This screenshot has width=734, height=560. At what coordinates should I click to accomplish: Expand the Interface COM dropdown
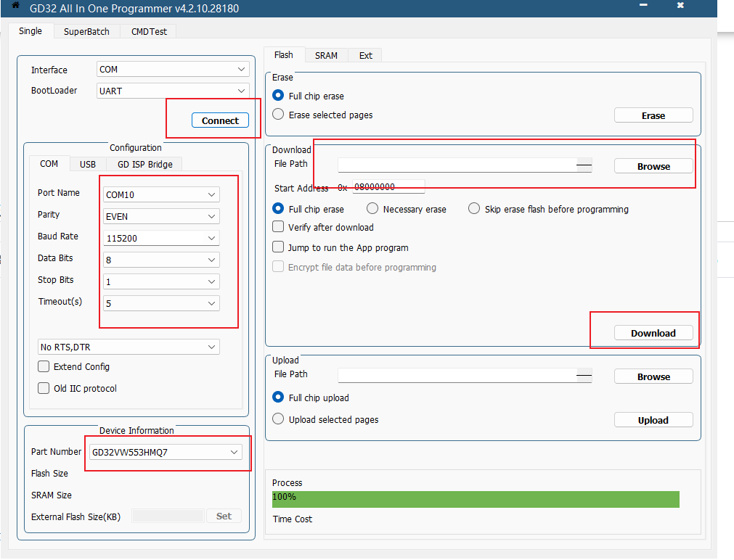click(172, 70)
